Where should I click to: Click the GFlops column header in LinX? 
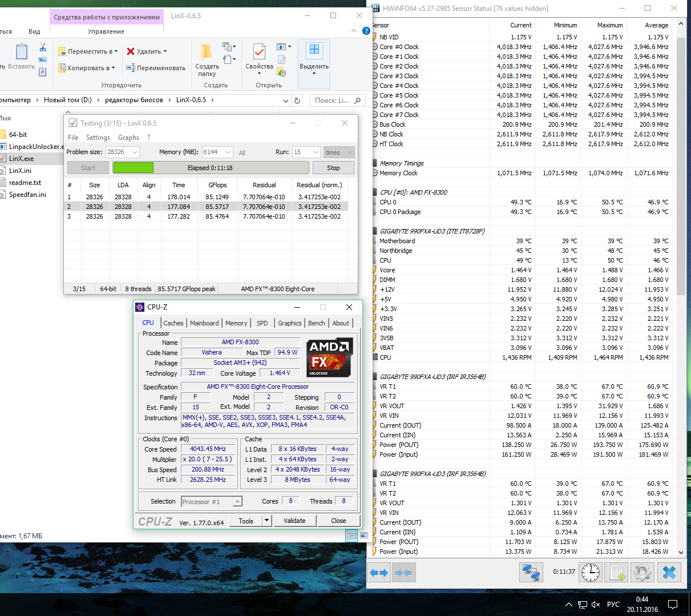point(217,185)
